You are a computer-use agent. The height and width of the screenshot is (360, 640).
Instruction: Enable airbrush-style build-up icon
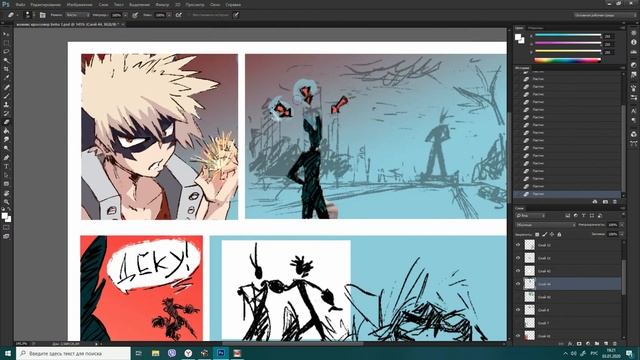point(179,15)
